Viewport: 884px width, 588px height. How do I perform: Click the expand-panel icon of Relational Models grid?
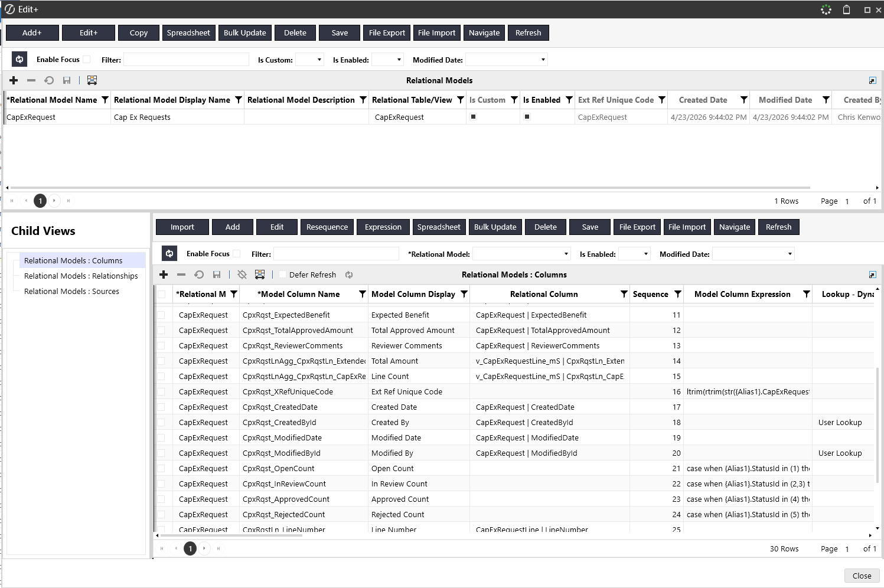[x=872, y=80]
